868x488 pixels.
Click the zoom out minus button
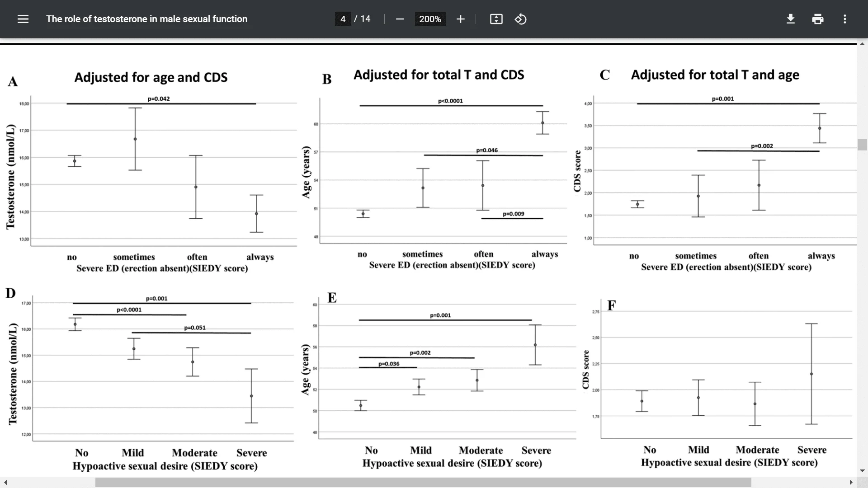[400, 19]
